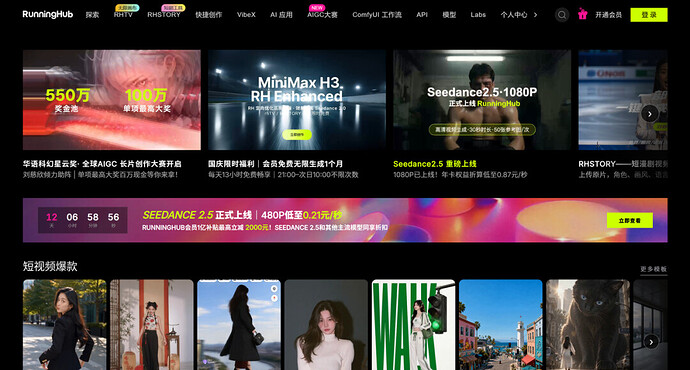Open the woman in black coat overlooking river
Viewport: 690px width, 370px height.
click(239, 325)
